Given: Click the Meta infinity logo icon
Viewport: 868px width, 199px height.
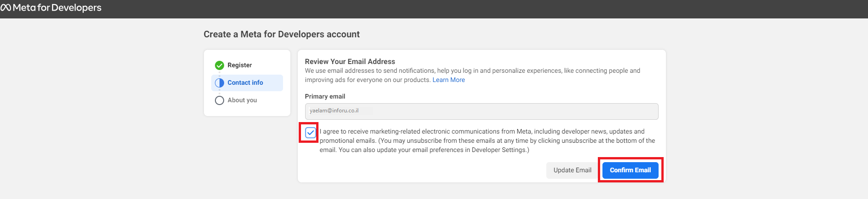Looking at the screenshot, I should [x=6, y=8].
